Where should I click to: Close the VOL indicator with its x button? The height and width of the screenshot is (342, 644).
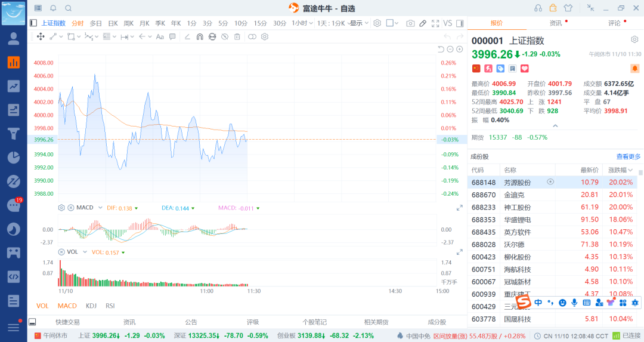click(x=61, y=252)
